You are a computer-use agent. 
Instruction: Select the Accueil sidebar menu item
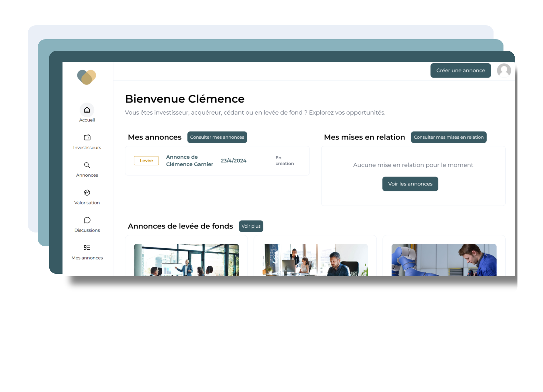[87, 120]
